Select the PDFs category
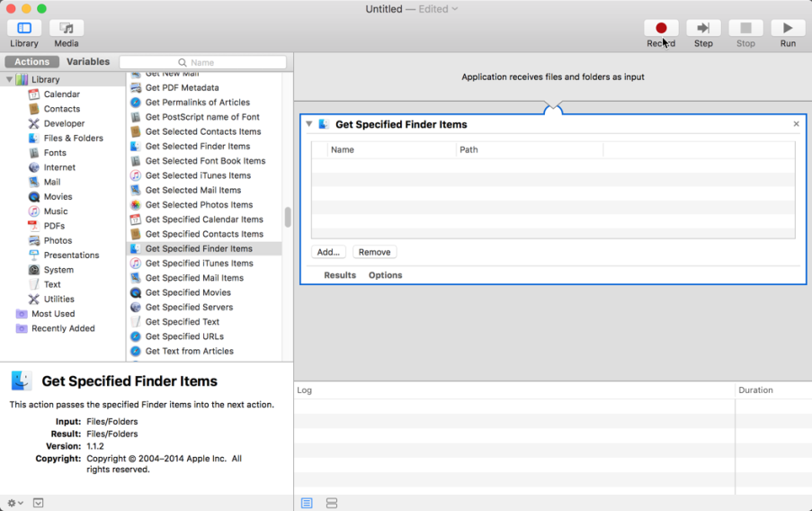812x511 pixels. click(x=54, y=226)
